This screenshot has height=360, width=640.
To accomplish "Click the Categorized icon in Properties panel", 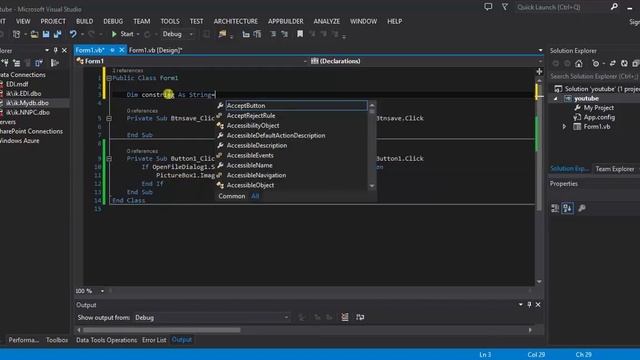I will 555,209.
